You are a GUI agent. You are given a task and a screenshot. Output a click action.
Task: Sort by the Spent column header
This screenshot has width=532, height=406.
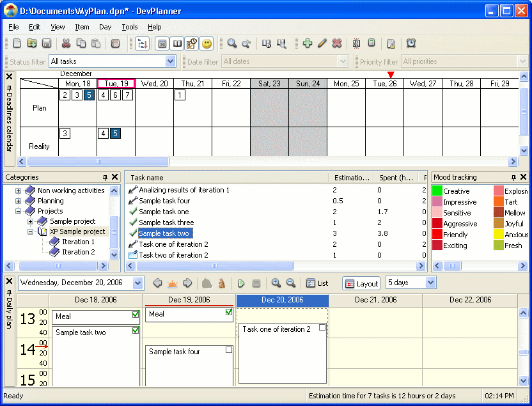[x=396, y=178]
